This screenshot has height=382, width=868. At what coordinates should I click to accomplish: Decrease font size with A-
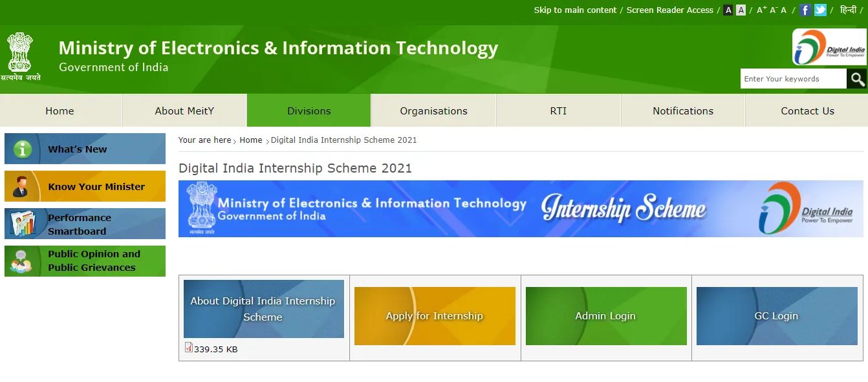click(773, 10)
